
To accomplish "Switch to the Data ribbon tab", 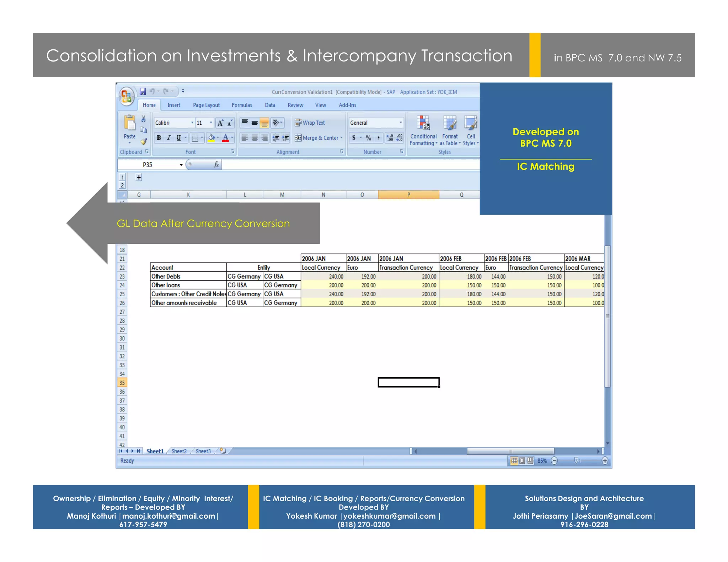I will coord(270,105).
